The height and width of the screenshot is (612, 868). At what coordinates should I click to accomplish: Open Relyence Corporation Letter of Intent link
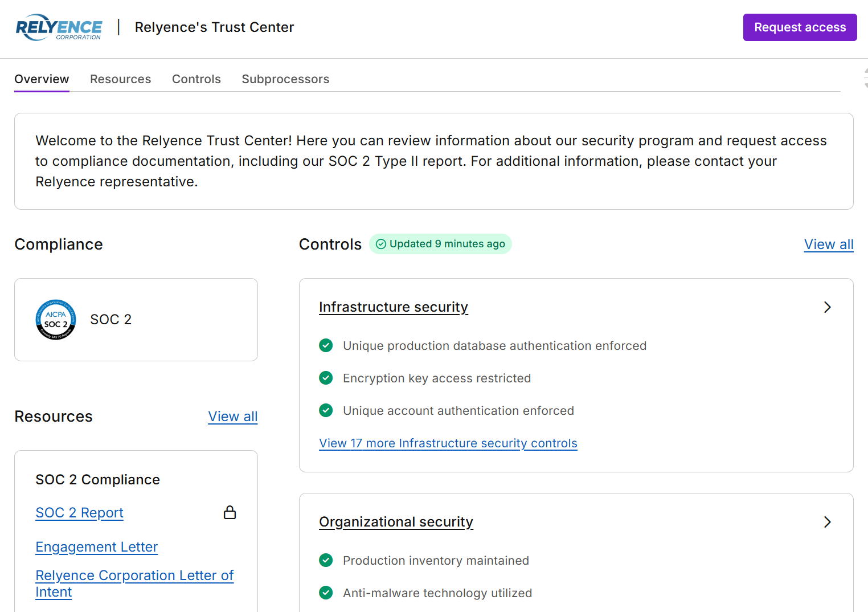click(134, 584)
